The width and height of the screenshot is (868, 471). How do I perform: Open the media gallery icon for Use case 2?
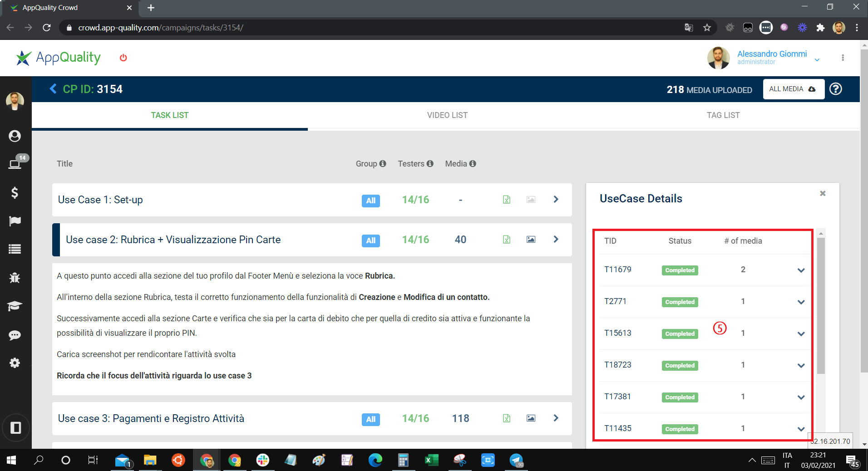click(531, 239)
